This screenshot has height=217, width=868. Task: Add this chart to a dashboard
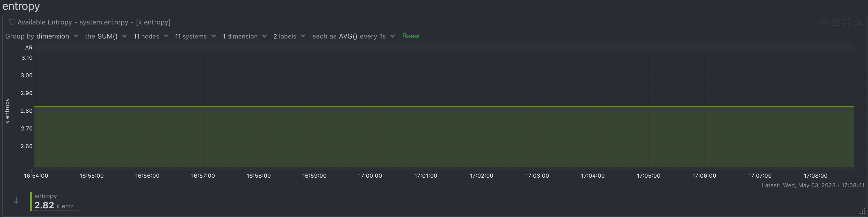tap(858, 22)
